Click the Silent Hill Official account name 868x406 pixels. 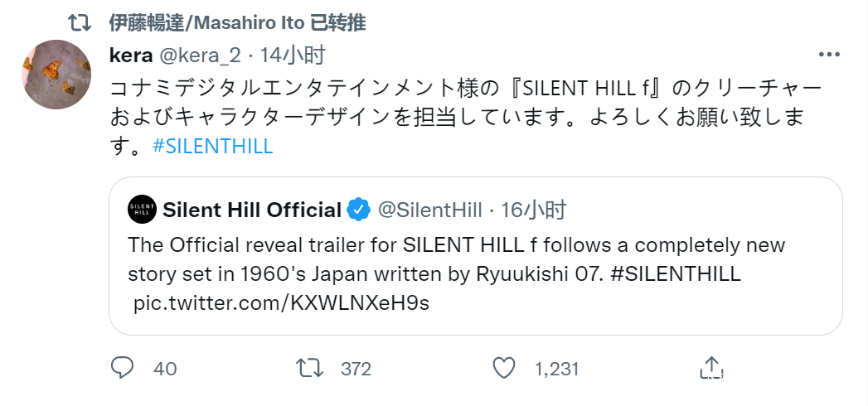252,210
